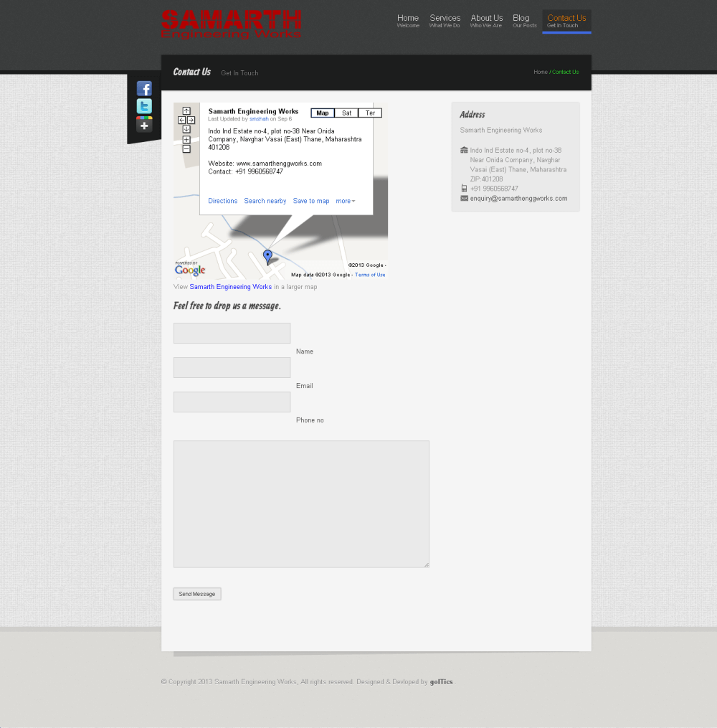Focus the Email input field

(x=232, y=368)
